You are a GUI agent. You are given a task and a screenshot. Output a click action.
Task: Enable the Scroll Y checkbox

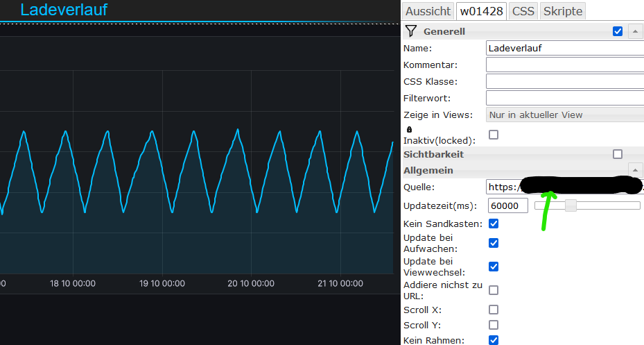[x=494, y=325]
